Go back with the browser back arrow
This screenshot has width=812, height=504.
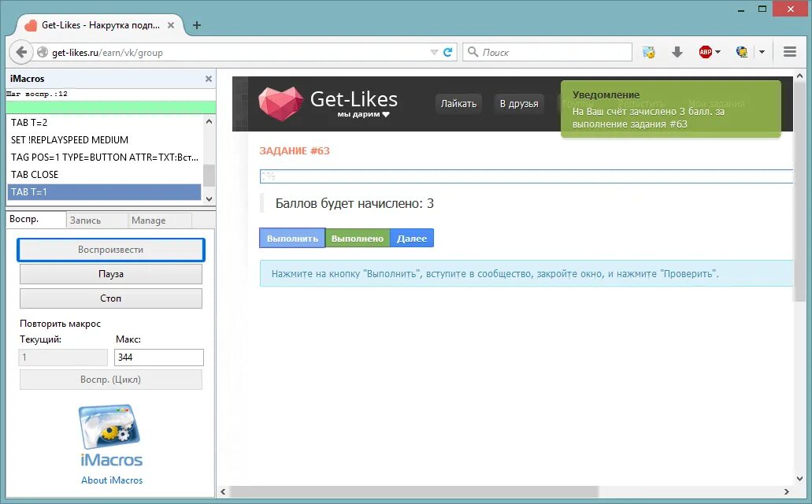tap(21, 52)
